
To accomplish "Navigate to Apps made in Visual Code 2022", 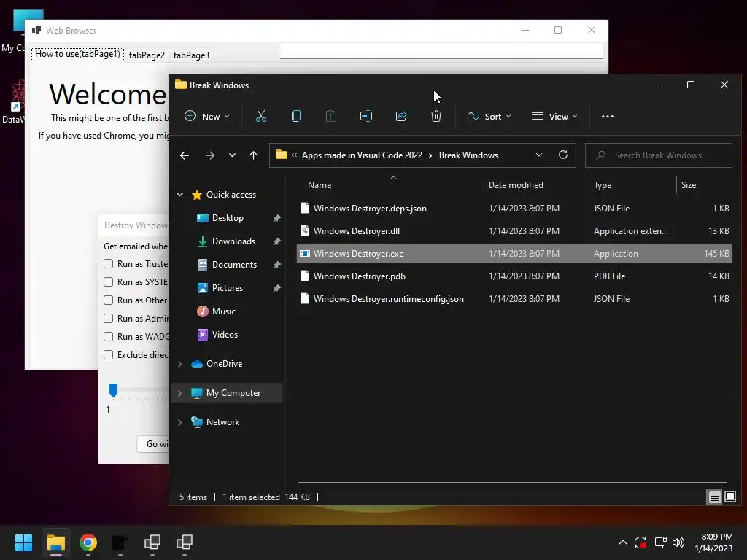I will point(362,155).
